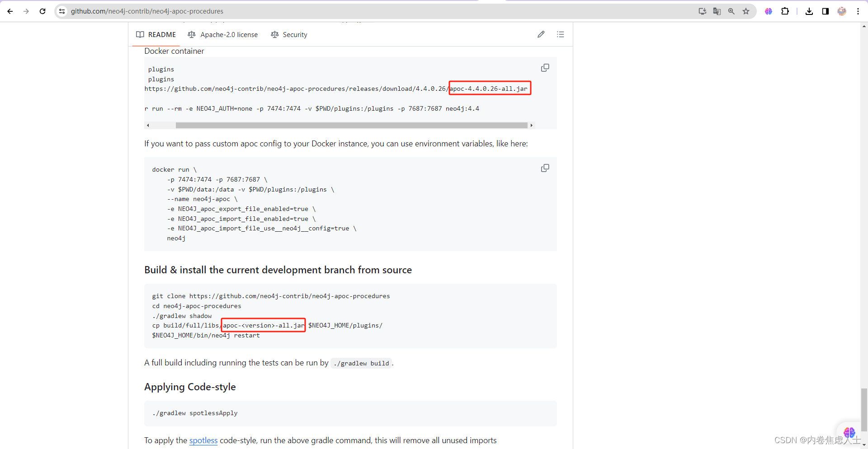Toggle the browser side panel
This screenshot has width=868, height=449.
(x=826, y=11)
